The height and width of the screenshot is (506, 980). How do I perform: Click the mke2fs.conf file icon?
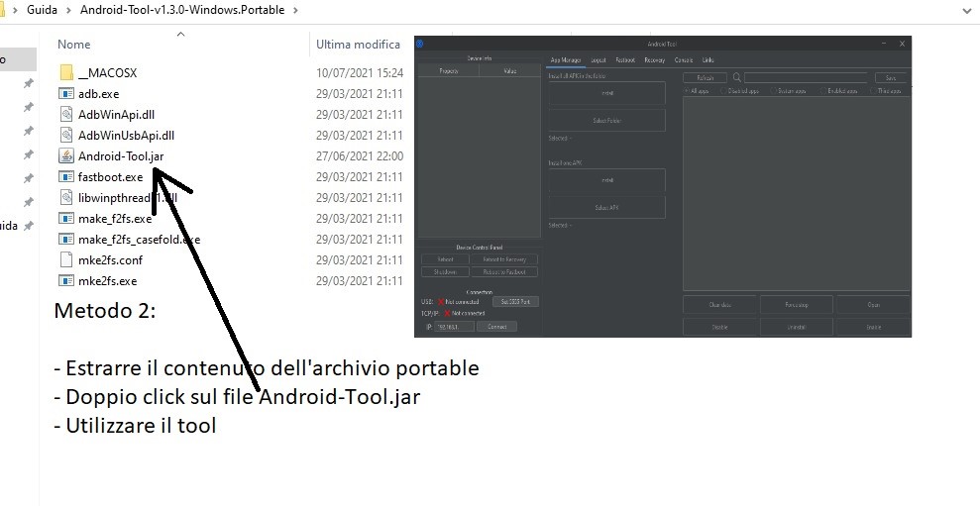(x=66, y=259)
